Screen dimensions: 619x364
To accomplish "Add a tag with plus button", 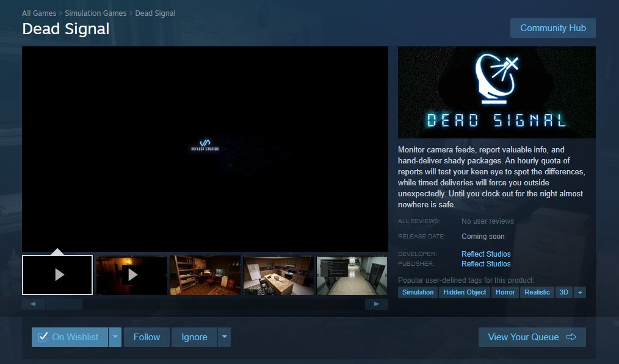I will point(580,292).
